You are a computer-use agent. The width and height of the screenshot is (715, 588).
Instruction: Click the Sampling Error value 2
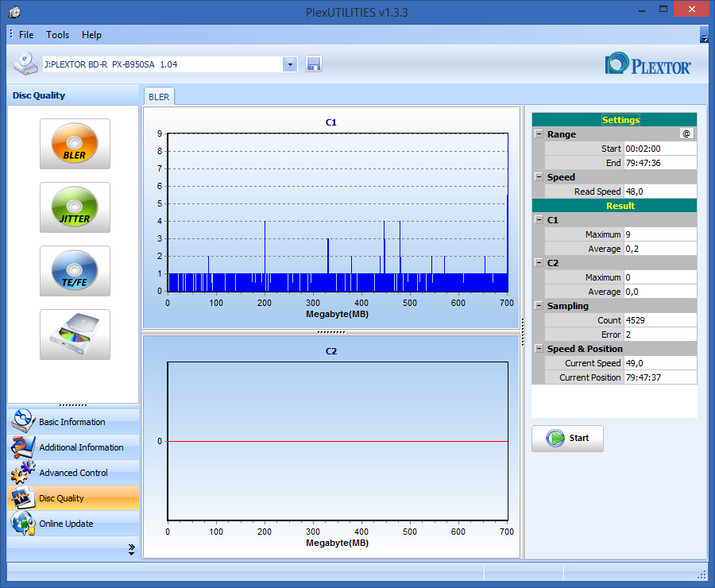click(x=660, y=335)
